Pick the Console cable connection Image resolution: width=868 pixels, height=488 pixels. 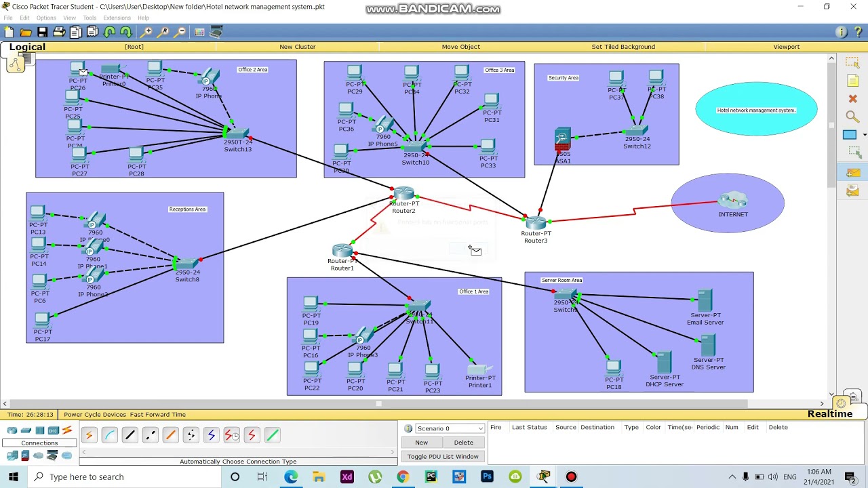pyautogui.click(x=109, y=435)
